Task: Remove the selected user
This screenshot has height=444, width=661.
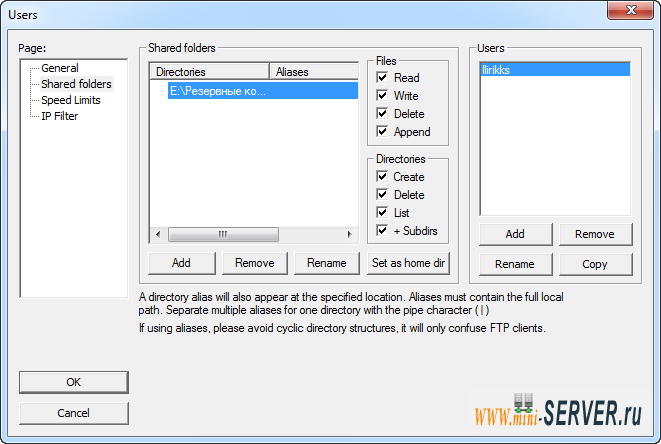Action: tap(595, 234)
